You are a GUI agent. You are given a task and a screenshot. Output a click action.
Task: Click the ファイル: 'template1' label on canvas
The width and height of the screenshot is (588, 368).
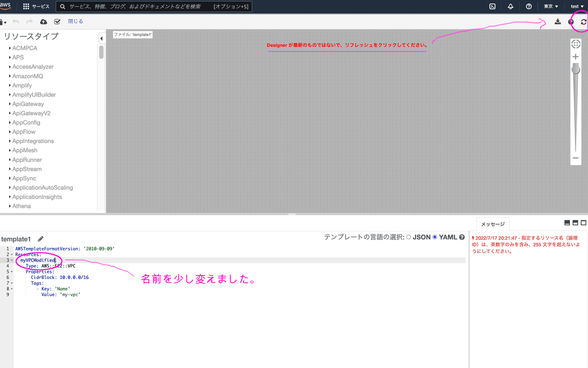pyautogui.click(x=133, y=35)
